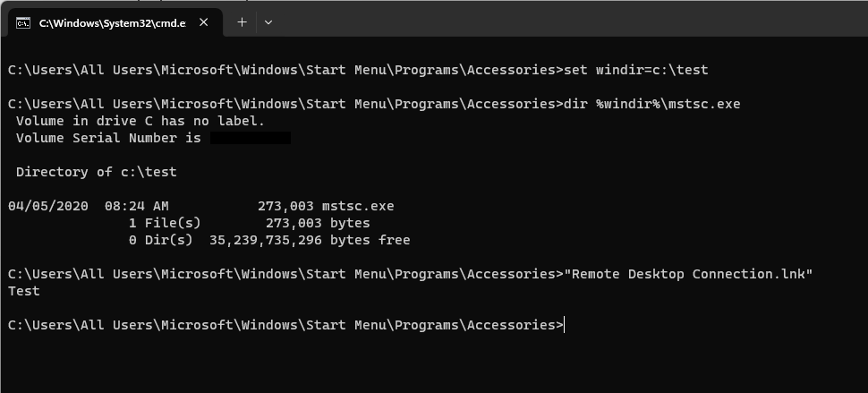868x393 pixels.
Task: Click the 'Test' output line
Action: point(24,291)
